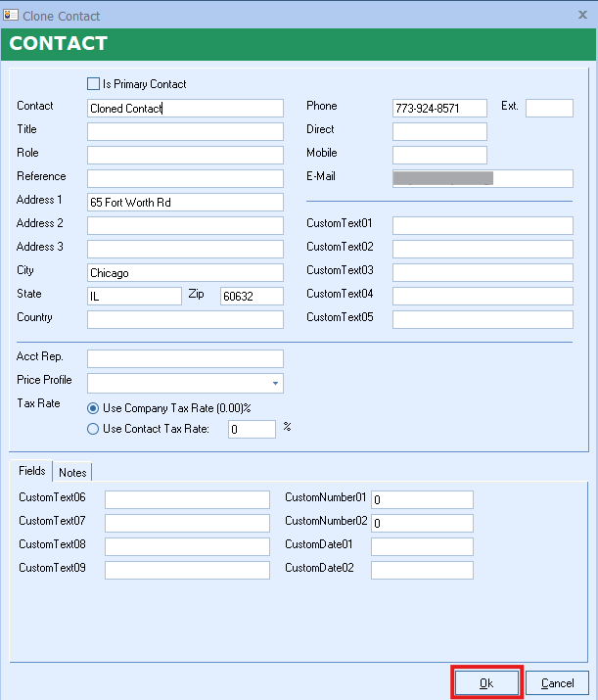Screen dimensions: 598x700
Task: Click the CustomText05 field
Action: pyautogui.click(x=483, y=319)
